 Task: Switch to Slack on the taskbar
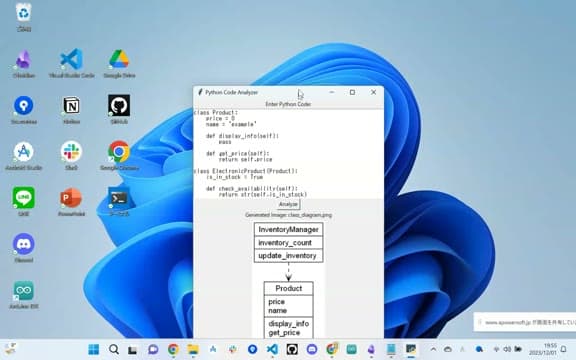233,349
